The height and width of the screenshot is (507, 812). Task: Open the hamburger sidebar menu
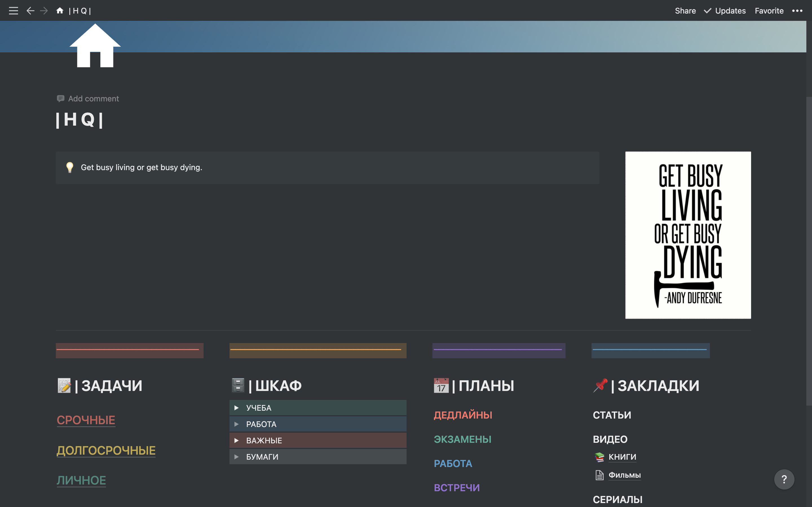pyautogui.click(x=14, y=11)
